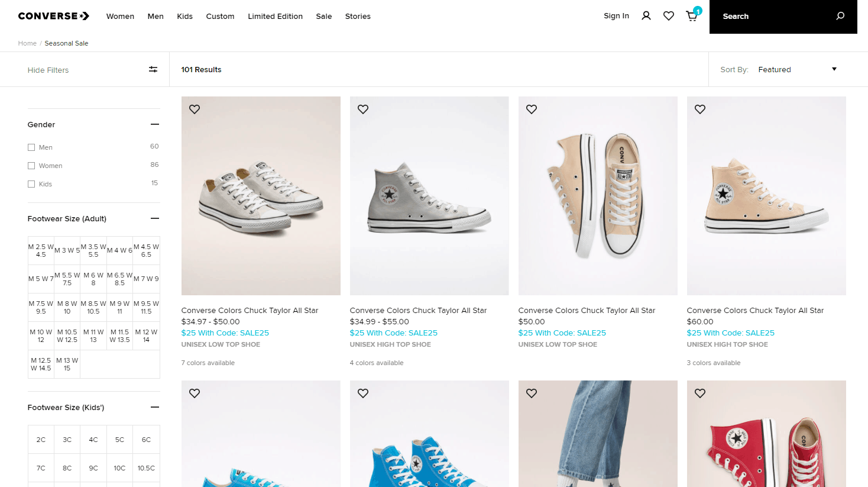Favorite the red sneakers with heart
Screen dimensions: 868x487
click(x=700, y=393)
